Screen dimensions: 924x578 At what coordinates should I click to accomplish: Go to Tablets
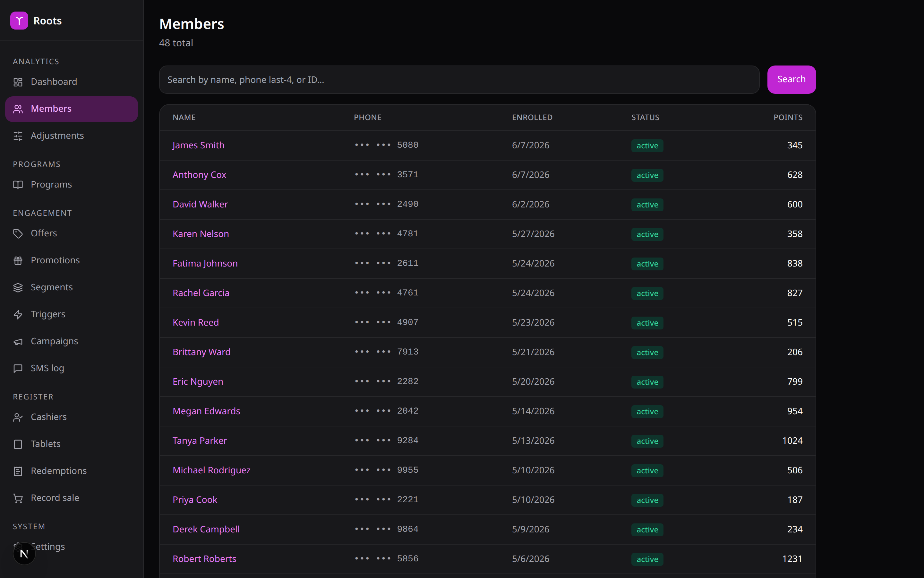[72, 444]
